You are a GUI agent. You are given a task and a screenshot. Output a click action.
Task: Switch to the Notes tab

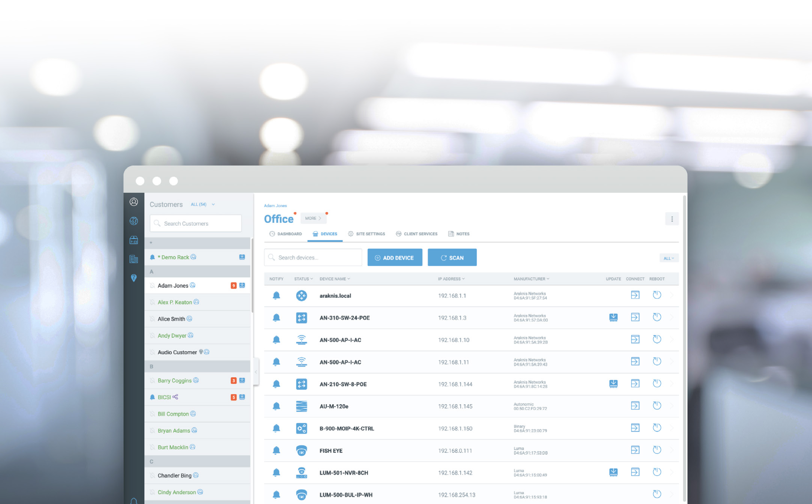pos(459,234)
